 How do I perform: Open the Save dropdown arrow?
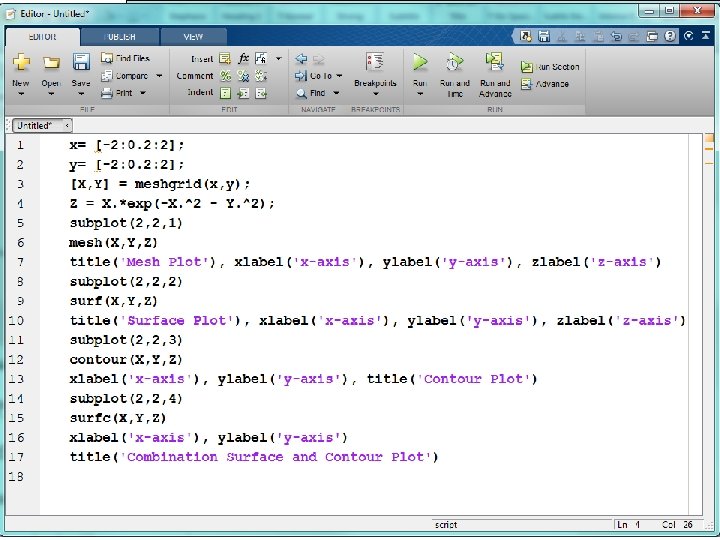pyautogui.click(x=81, y=94)
